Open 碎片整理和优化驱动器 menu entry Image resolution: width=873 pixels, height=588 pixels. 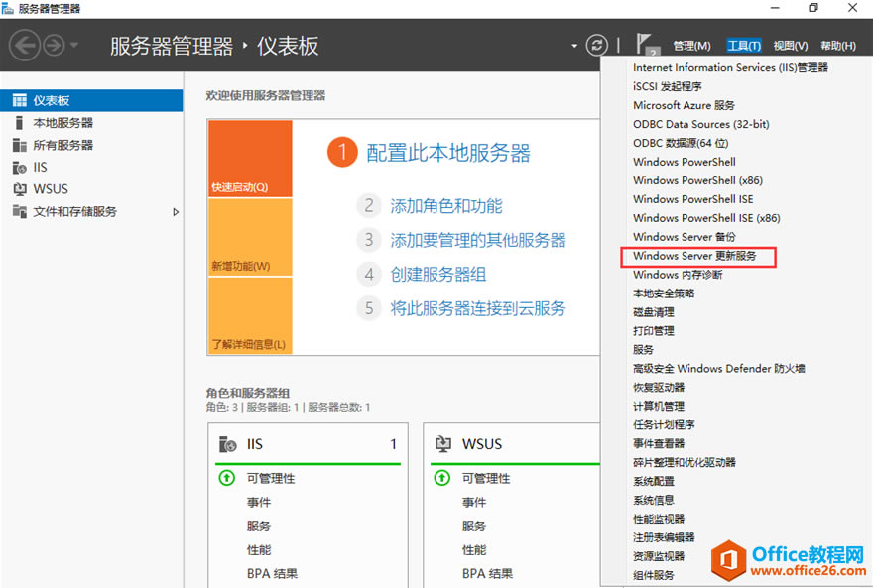(685, 463)
